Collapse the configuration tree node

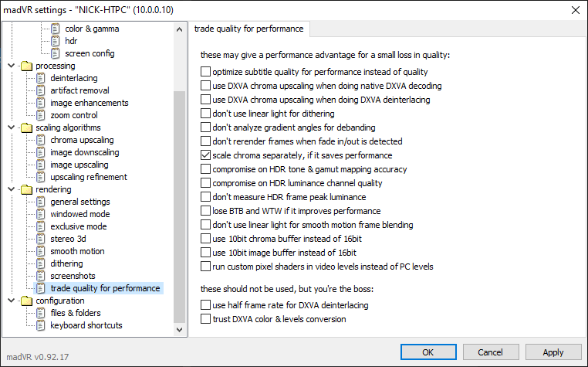coord(10,301)
